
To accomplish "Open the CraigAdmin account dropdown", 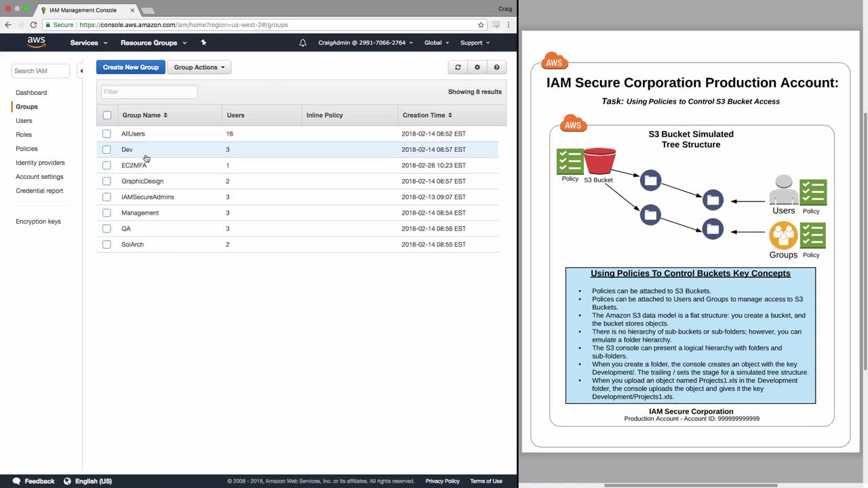I will coord(366,43).
